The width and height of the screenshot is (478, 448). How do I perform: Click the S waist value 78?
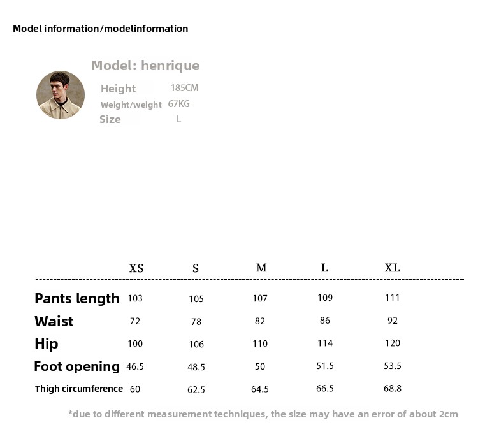click(x=196, y=322)
